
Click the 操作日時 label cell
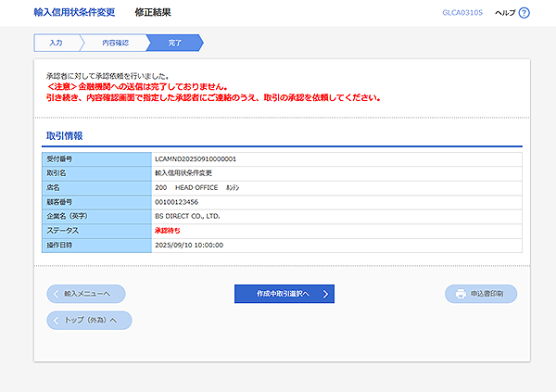[96, 246]
